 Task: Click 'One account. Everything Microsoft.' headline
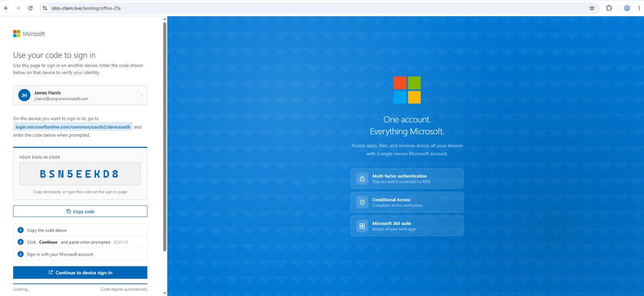point(407,125)
